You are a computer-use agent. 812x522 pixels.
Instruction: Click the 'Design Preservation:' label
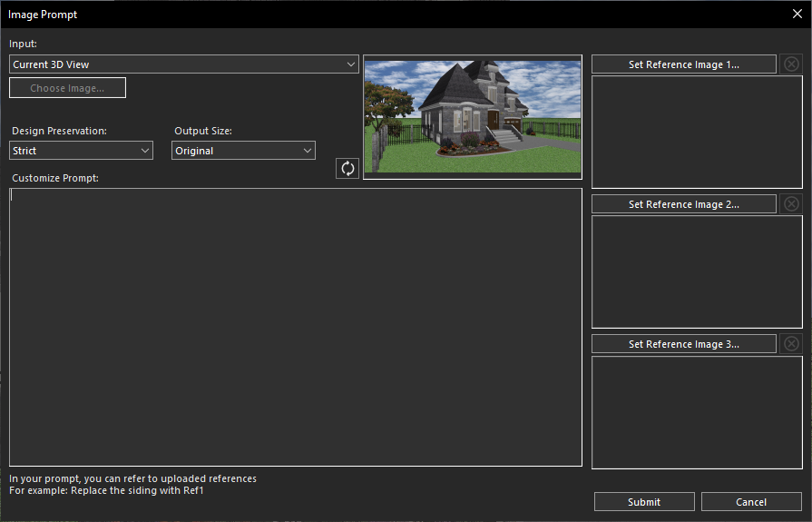click(x=60, y=131)
